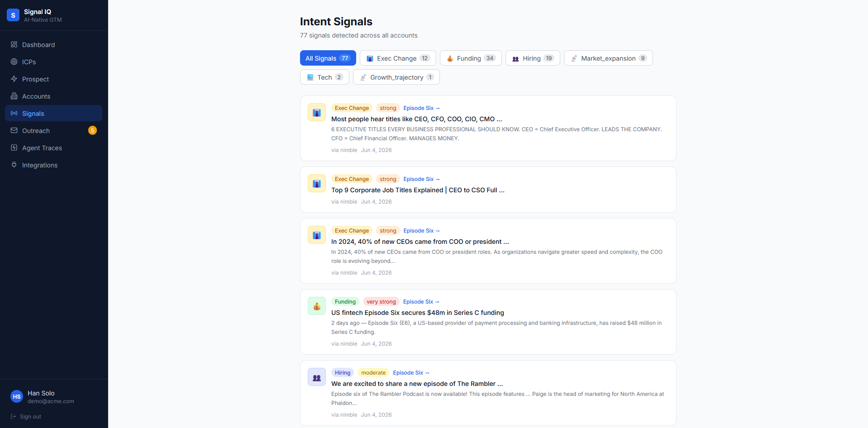This screenshot has height=428, width=868.
Task: Click the Hiring tag on The Rambler card
Action: point(343,373)
